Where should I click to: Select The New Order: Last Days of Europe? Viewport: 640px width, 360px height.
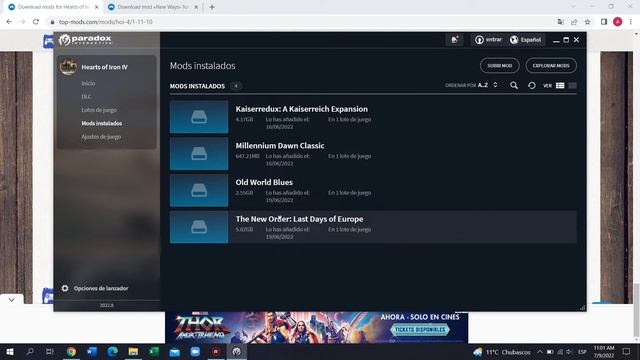[299, 219]
